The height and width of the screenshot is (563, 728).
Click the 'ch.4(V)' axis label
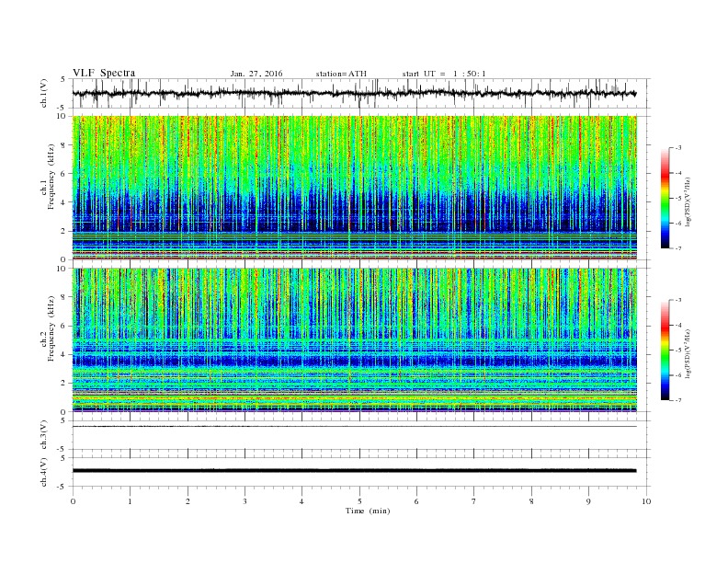pos(43,472)
